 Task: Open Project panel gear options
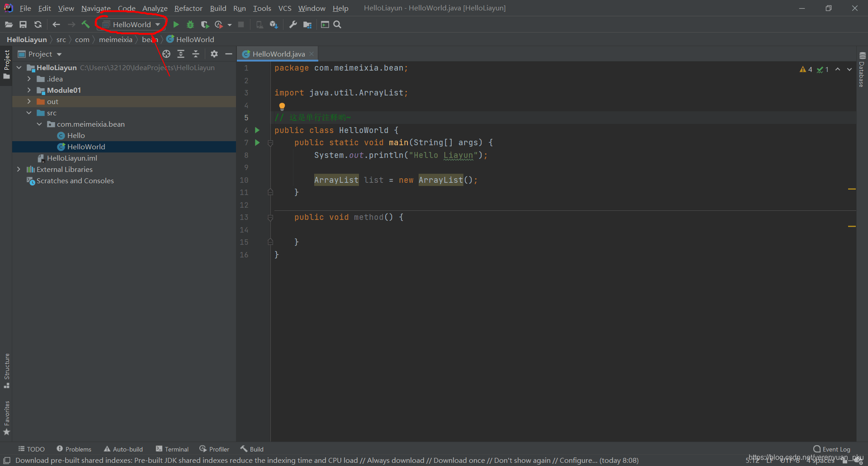[214, 54]
